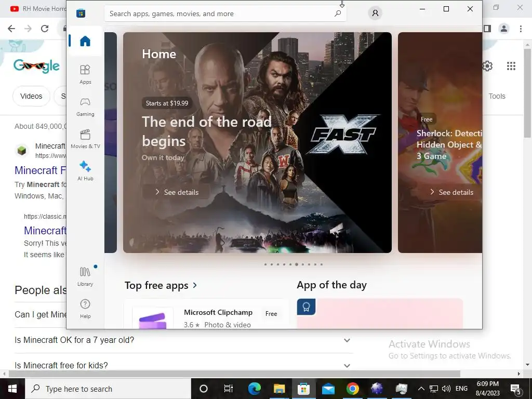Reload the page in Chrome

[x=45, y=29]
